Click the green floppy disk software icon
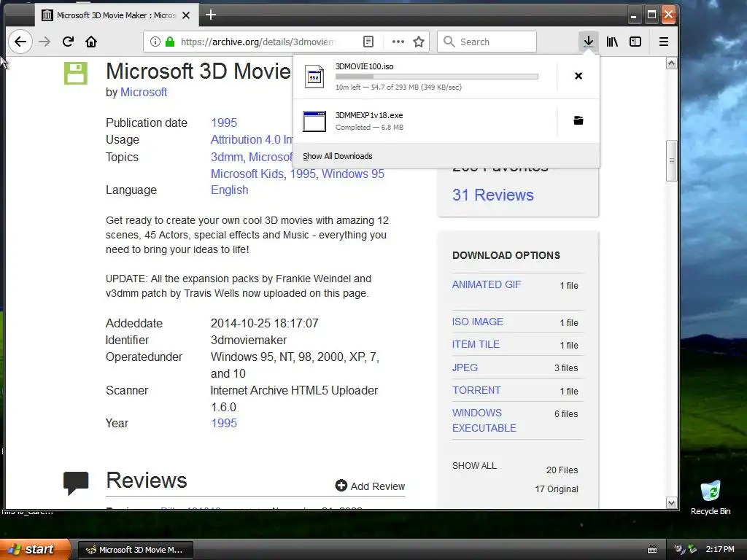747x560 pixels. 76,74
